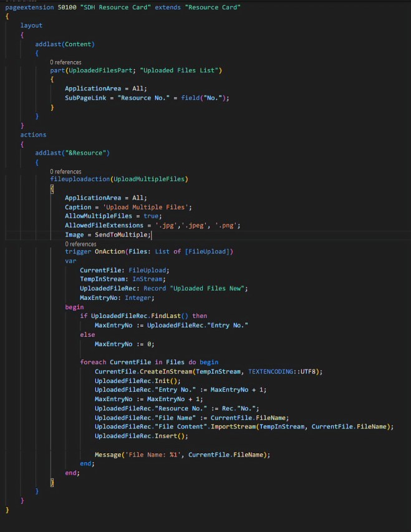Click the 'MaxEntryNo: Integer;' variable declaration
Viewport: 411px width, 532px height.
[117, 298]
